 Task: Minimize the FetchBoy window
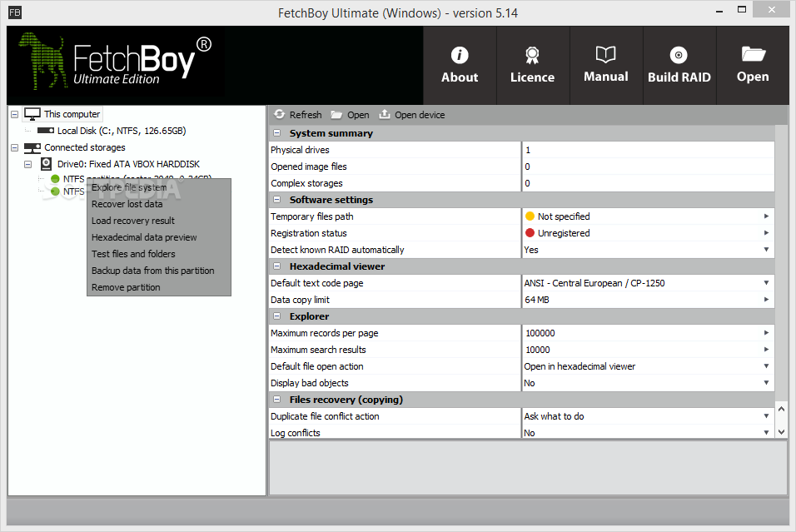tap(719, 11)
